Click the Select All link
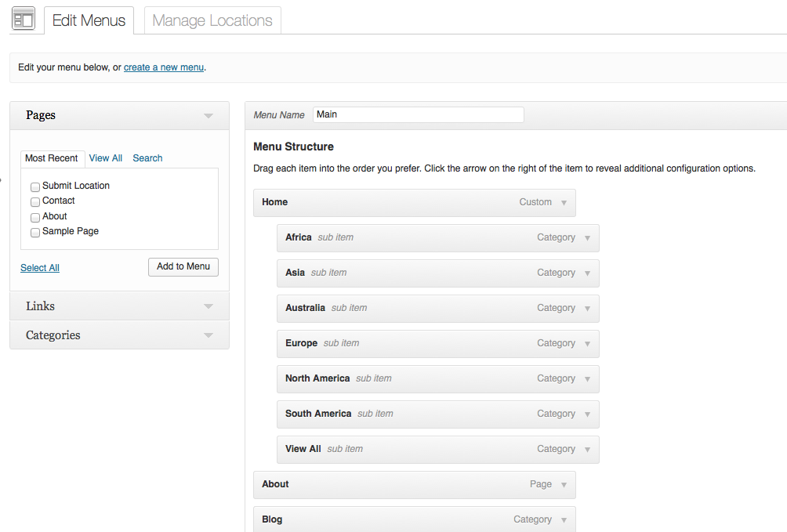The image size is (787, 532). click(x=40, y=268)
